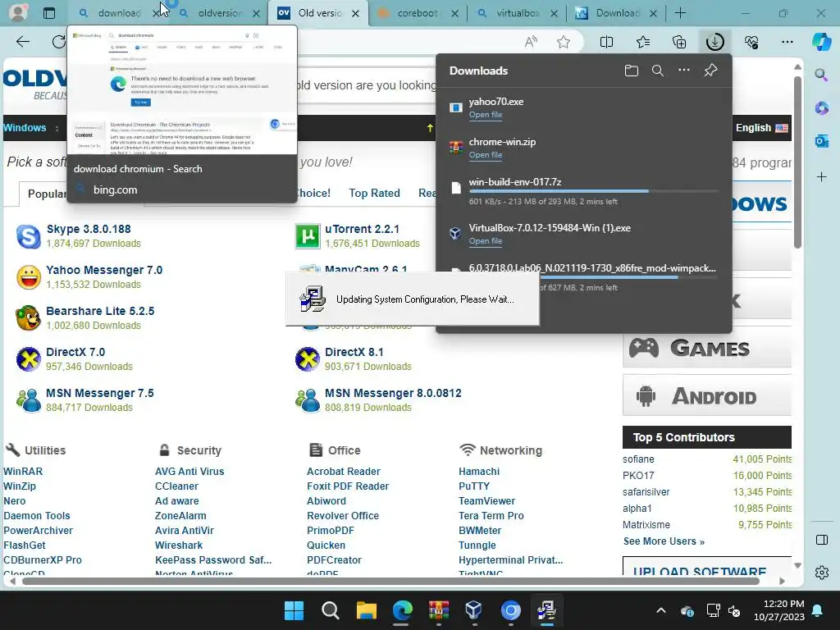
Task: Click the vertical page scrollbar
Action: click(x=797, y=163)
